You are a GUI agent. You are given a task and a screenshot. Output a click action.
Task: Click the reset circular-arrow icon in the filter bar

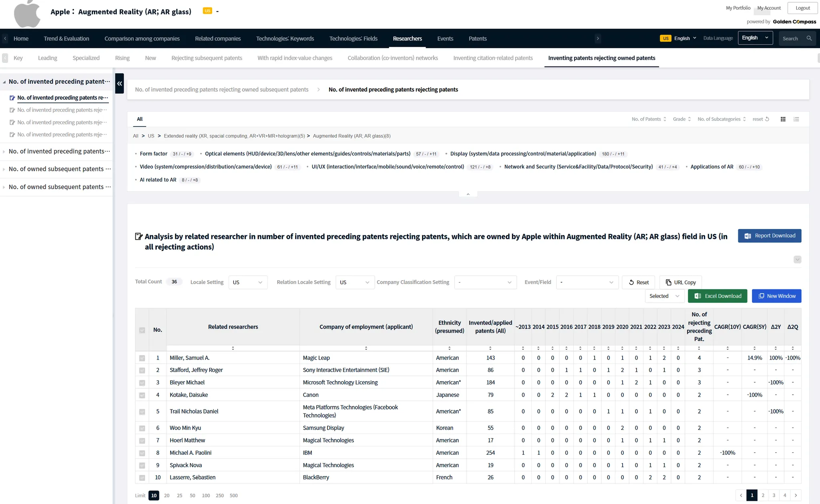(767, 119)
